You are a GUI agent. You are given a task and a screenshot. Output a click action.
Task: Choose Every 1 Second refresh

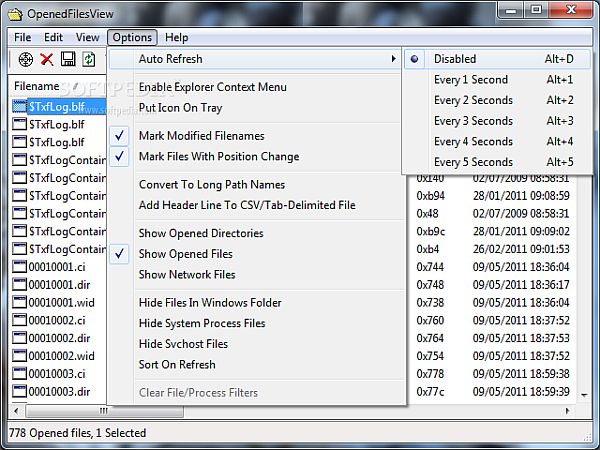tap(497, 80)
